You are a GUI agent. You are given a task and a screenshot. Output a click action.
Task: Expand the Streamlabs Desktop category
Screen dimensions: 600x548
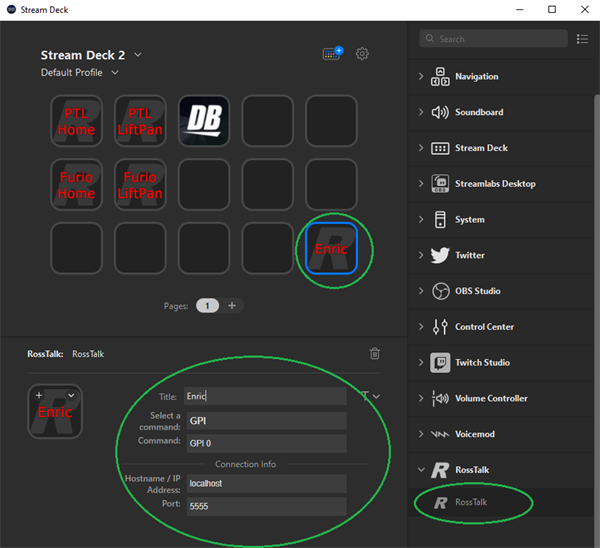coord(421,184)
